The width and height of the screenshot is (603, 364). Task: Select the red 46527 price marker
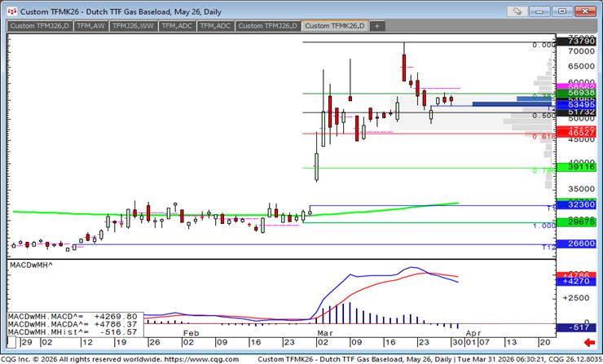pos(574,132)
